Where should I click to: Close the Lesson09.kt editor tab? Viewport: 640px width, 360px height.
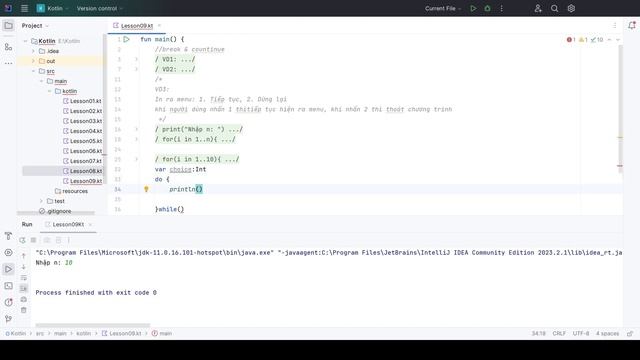coord(159,26)
